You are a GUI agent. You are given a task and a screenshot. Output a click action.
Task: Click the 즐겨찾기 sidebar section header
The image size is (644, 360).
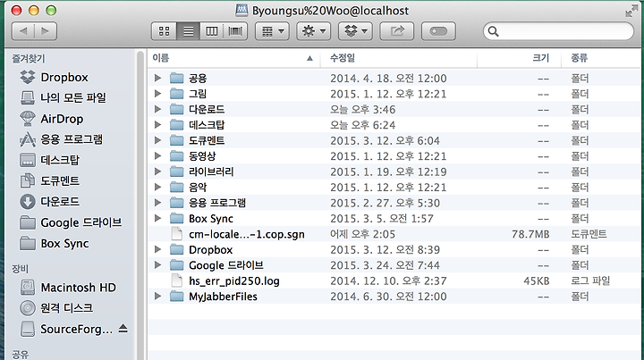click(x=29, y=59)
